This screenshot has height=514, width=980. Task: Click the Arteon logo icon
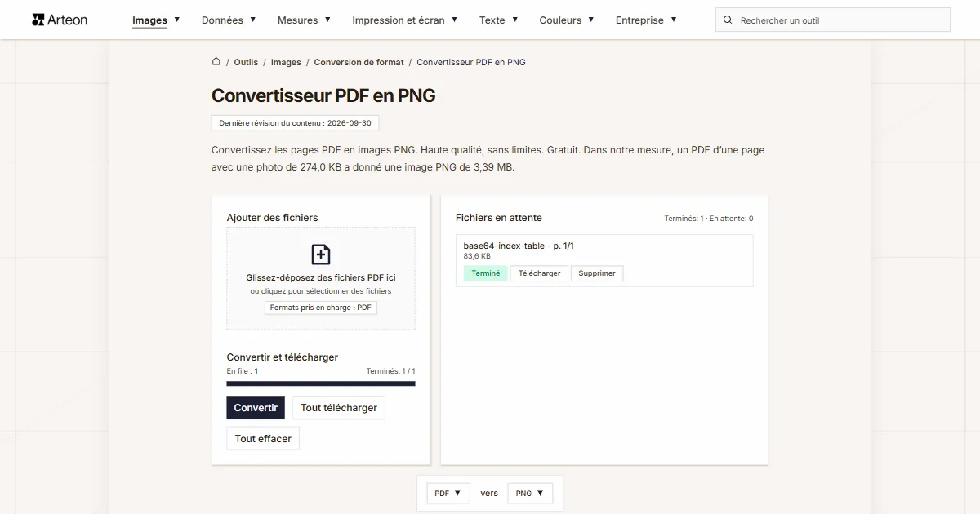38,20
